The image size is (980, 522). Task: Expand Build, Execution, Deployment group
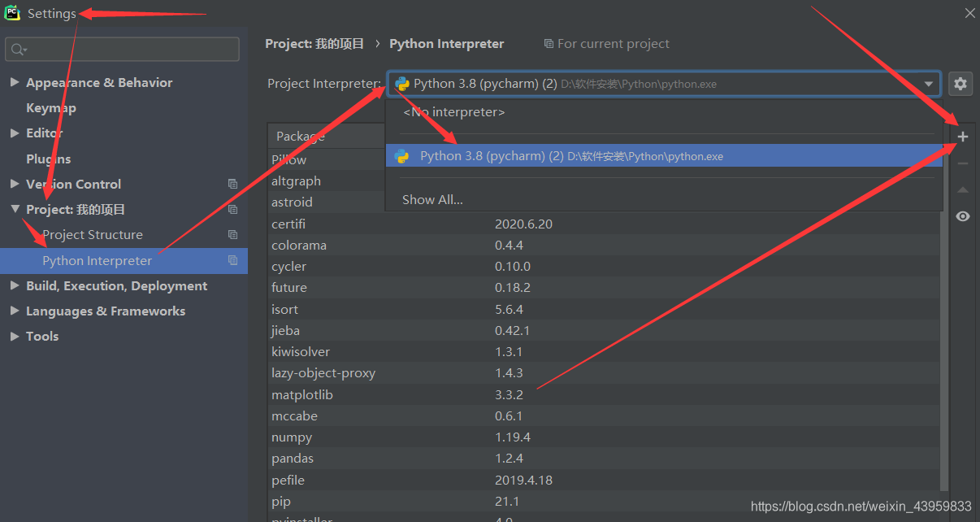(x=15, y=286)
